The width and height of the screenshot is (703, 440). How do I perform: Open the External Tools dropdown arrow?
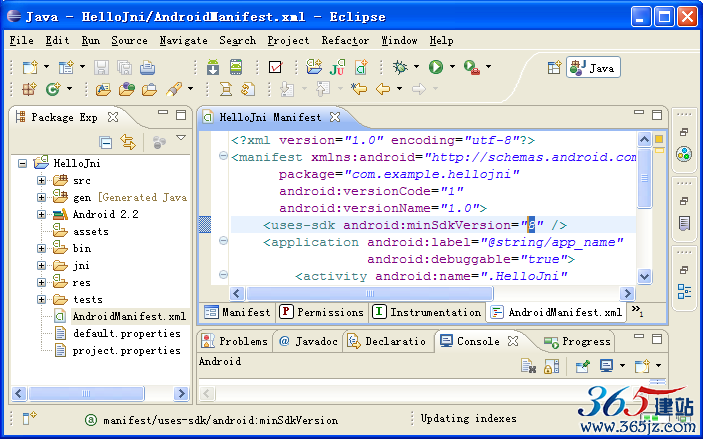click(488, 67)
